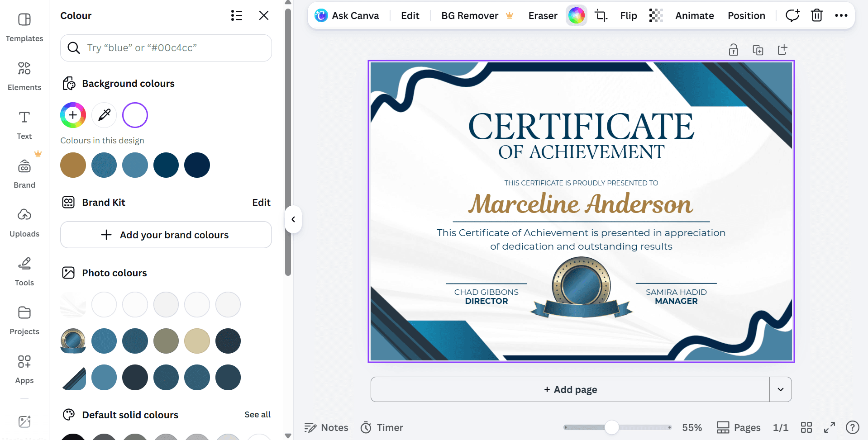Screen dimensions: 868x440
Task: Pick a colour with the eyedropper
Action: click(x=104, y=115)
